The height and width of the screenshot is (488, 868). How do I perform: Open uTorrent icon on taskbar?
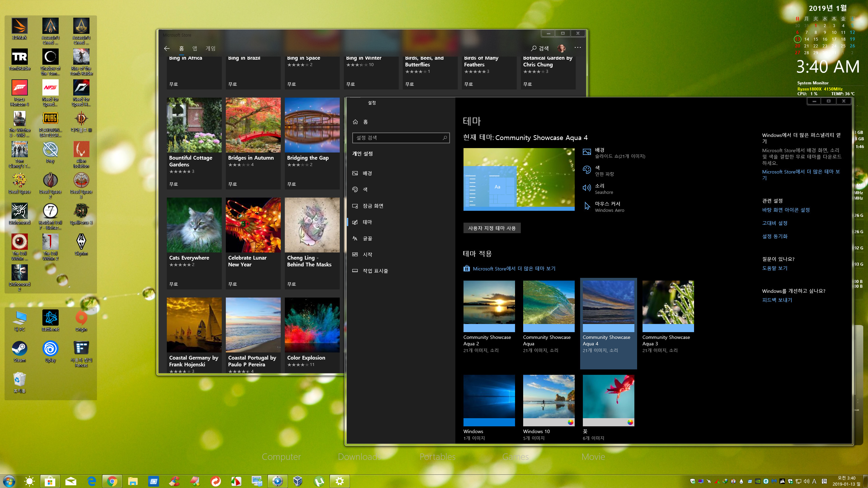click(319, 481)
